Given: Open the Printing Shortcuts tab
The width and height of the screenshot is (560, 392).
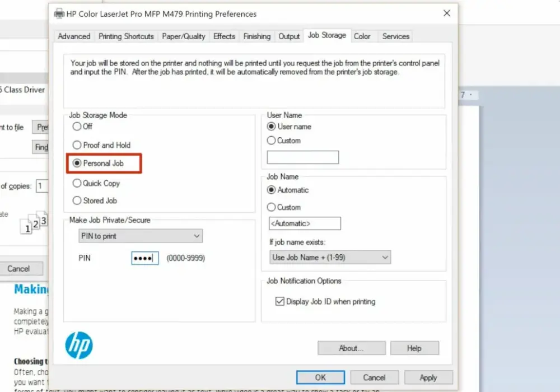Looking at the screenshot, I should click(x=126, y=36).
